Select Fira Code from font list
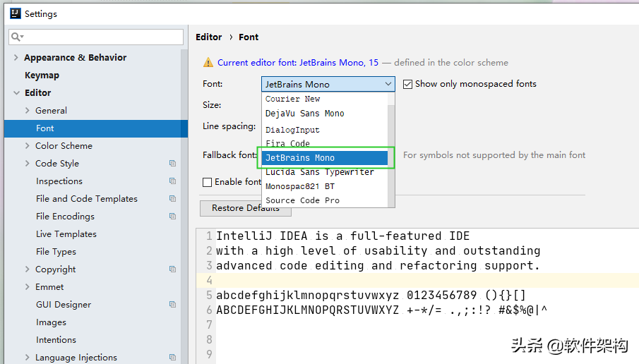Screen dimensions: 639x364 (287, 144)
